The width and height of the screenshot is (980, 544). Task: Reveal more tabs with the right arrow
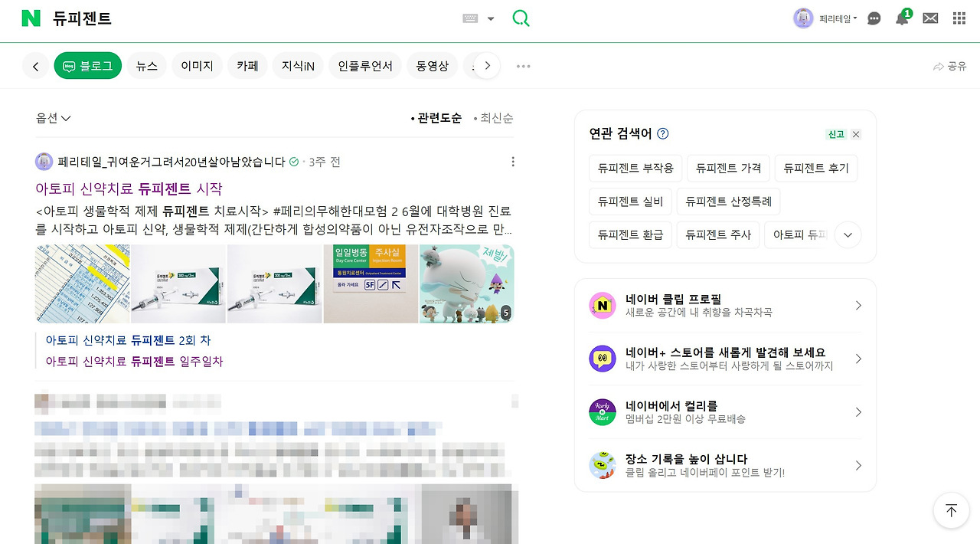click(x=488, y=66)
